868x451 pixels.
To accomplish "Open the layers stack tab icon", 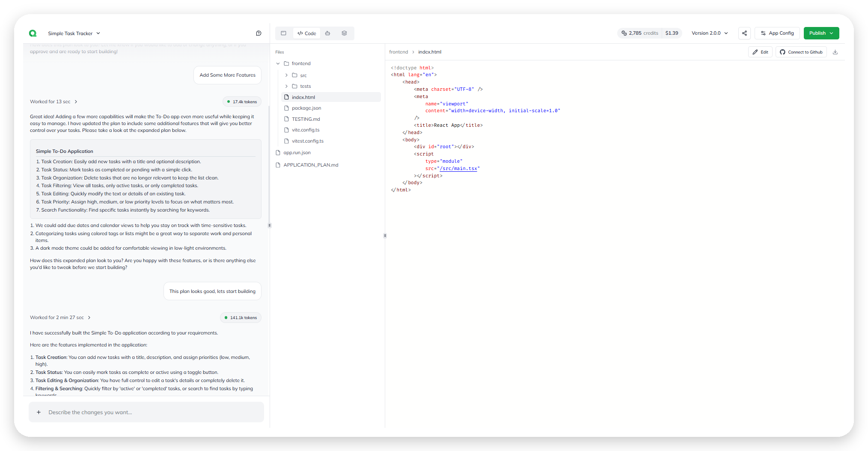I will (344, 33).
